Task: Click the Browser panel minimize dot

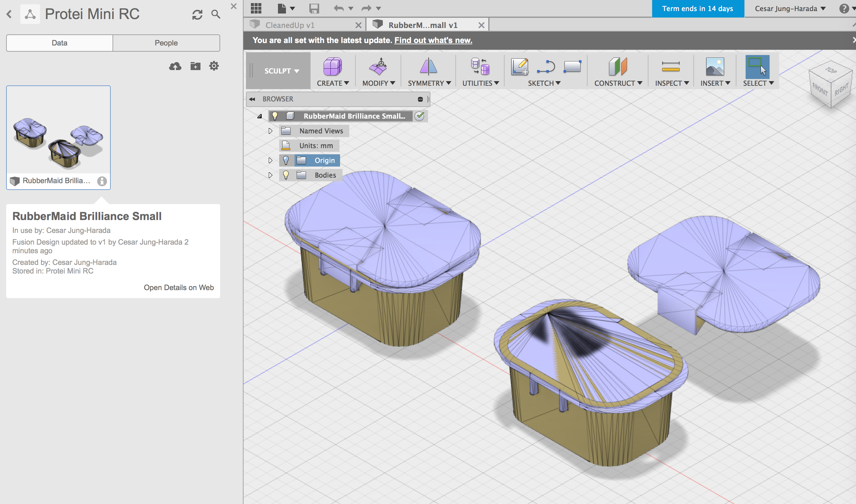Action: pyautogui.click(x=420, y=99)
